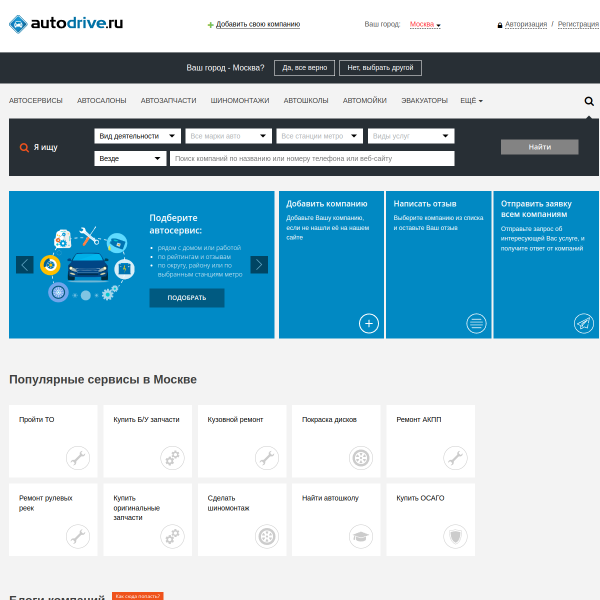Click graduation cap icon in Найти автошколу tile

click(x=361, y=536)
